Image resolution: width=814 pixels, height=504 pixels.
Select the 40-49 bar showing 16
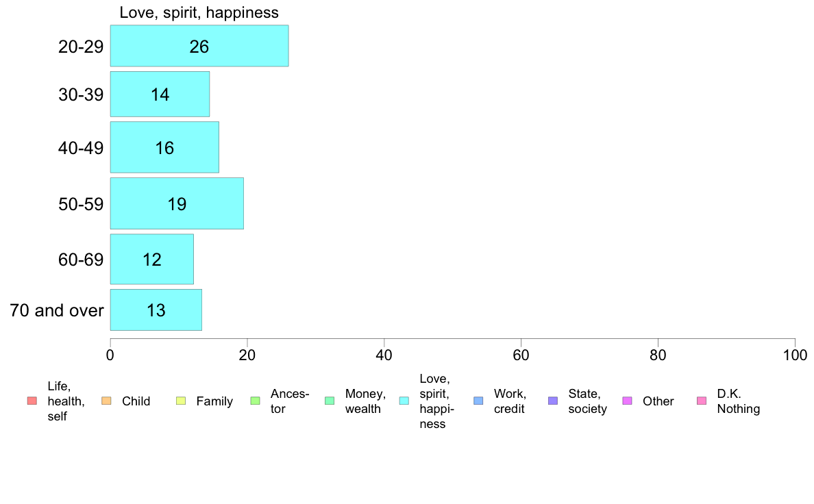164,147
